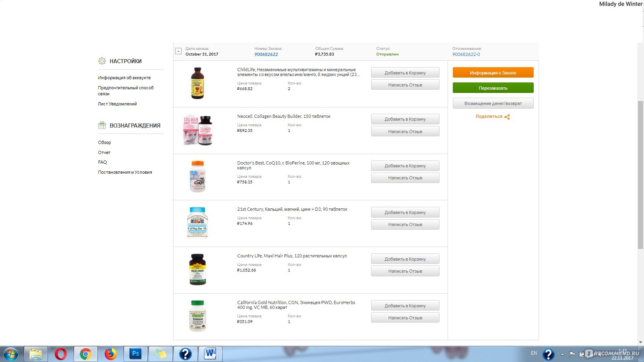Open rewards Отчет page
The height and width of the screenshot is (362, 644).
104,152
